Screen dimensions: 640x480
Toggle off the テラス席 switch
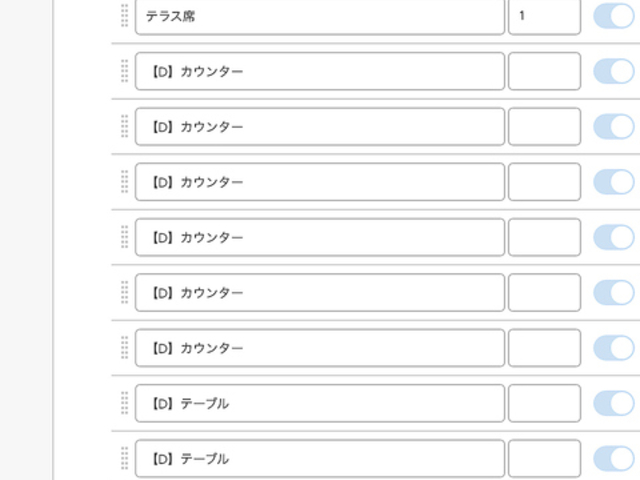[x=614, y=16]
